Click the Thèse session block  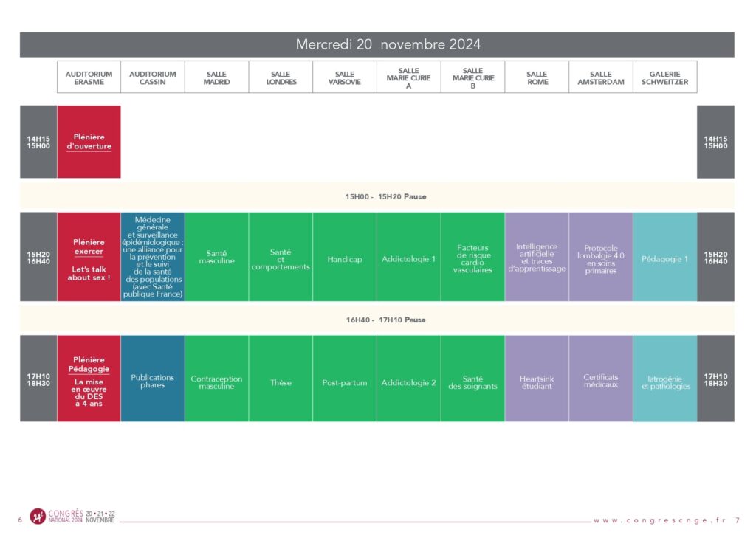[281, 380]
